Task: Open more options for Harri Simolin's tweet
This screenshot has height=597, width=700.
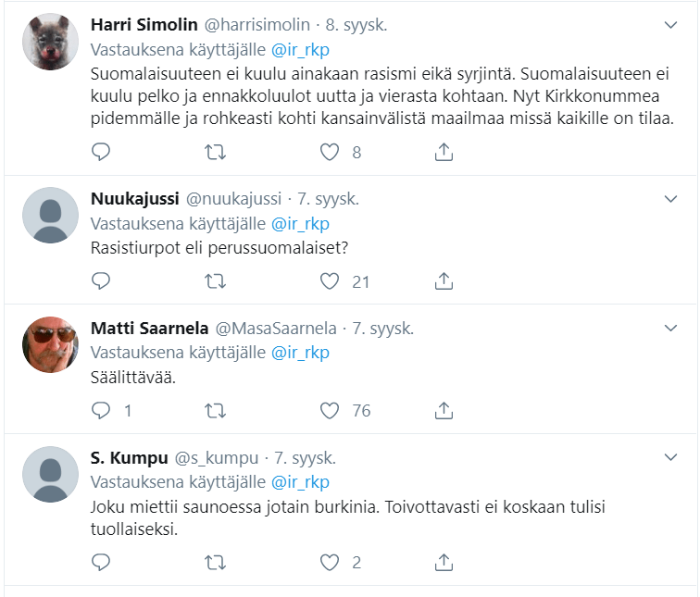Action: [x=671, y=25]
